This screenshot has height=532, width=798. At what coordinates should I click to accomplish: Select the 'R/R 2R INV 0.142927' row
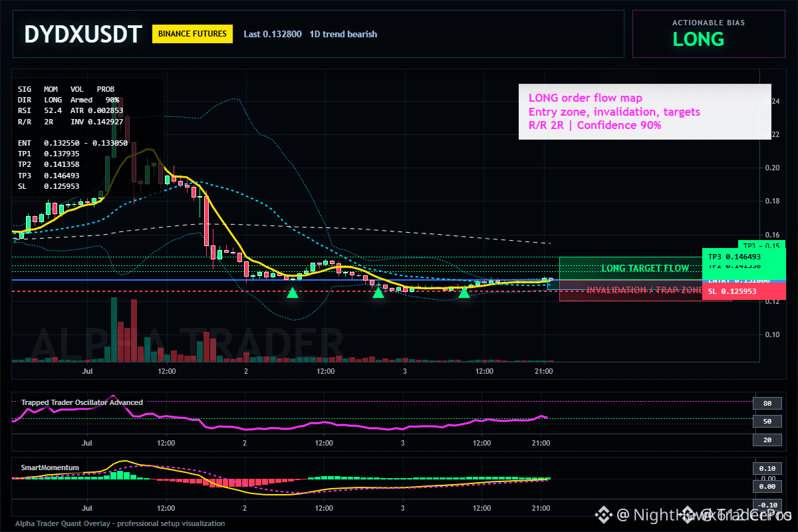[x=70, y=121]
